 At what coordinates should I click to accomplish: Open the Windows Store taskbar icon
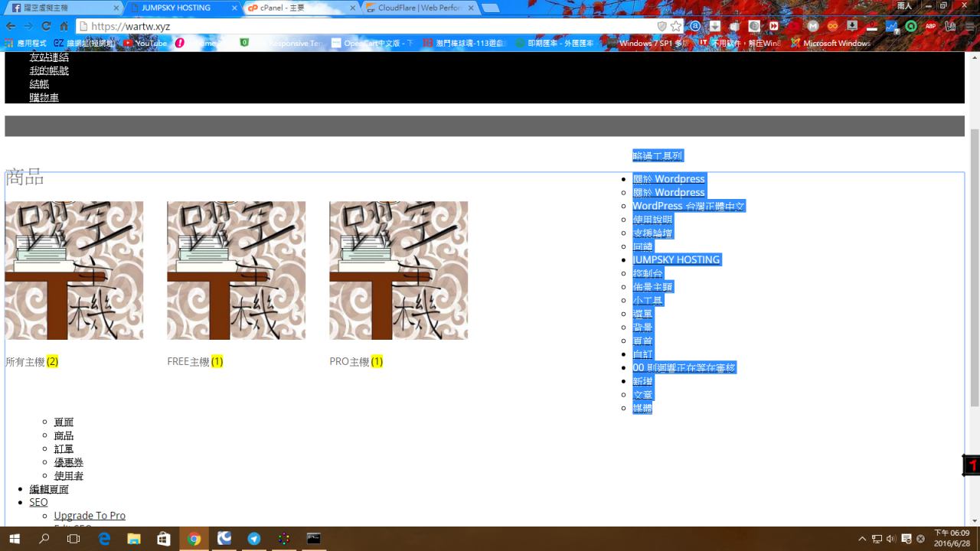[164, 539]
